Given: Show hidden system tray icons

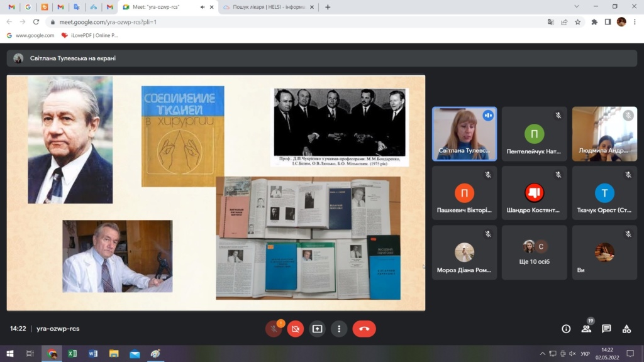Looking at the screenshot, I should click(543, 354).
